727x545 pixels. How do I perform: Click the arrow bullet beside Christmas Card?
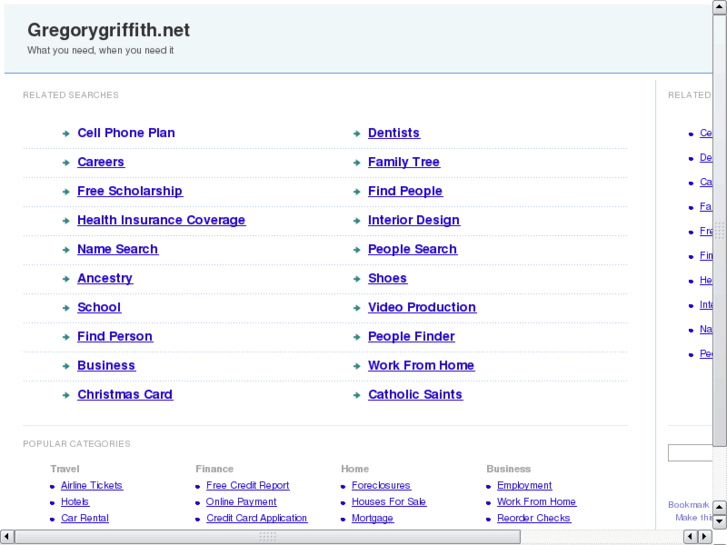click(66, 395)
